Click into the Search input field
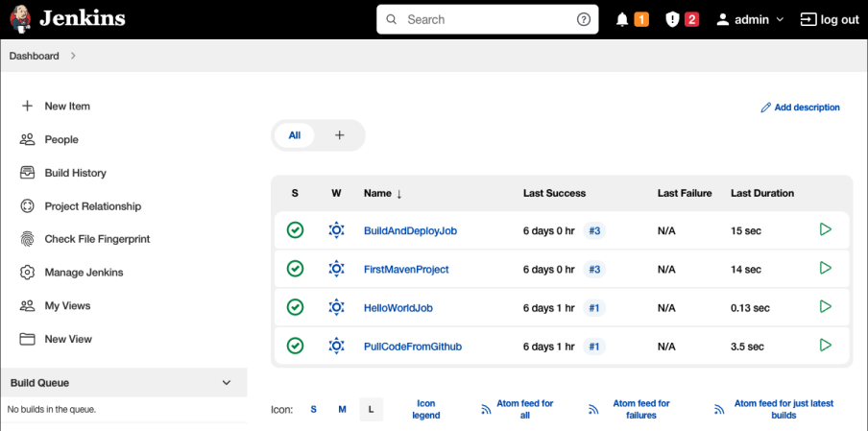Screen dimensions: 868x431 [487, 19]
